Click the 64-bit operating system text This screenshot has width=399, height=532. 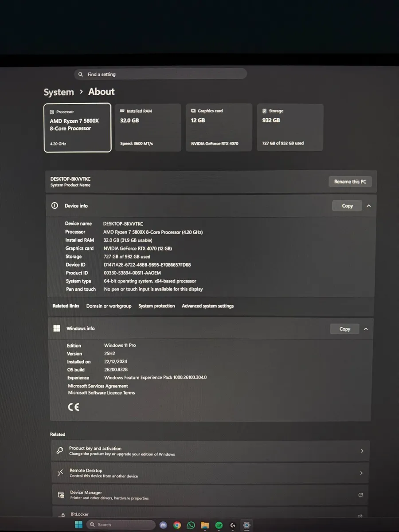pyautogui.click(x=150, y=281)
